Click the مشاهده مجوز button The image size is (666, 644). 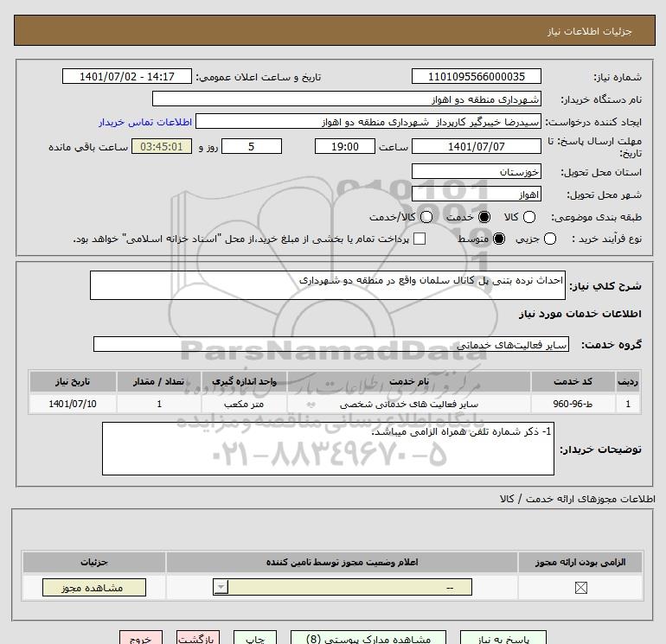point(94,588)
